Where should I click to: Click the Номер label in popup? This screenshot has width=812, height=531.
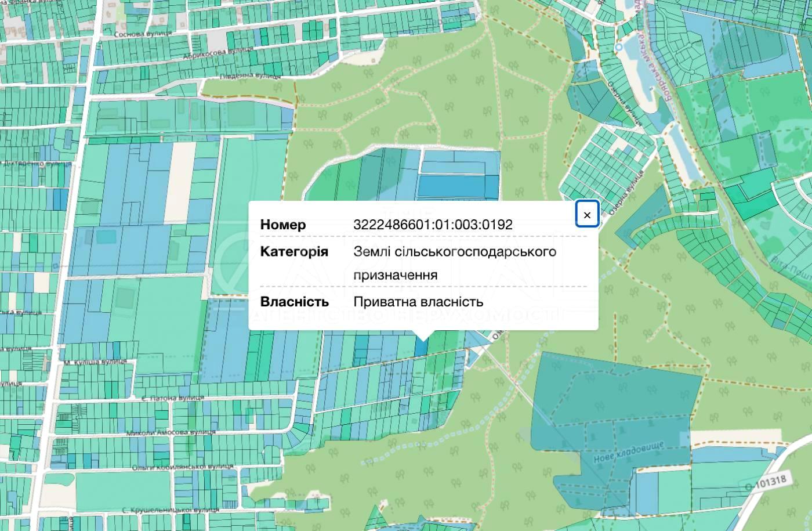click(283, 225)
